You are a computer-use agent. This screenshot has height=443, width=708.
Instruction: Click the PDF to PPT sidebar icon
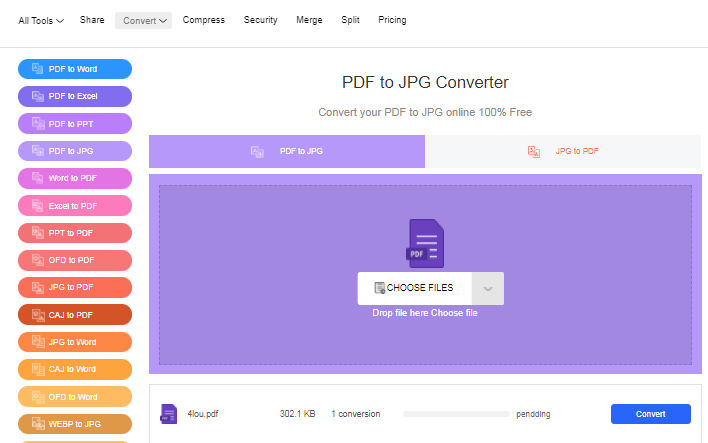[37, 124]
